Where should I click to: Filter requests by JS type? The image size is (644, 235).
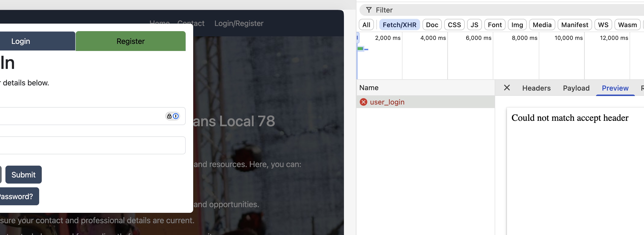coord(474,25)
